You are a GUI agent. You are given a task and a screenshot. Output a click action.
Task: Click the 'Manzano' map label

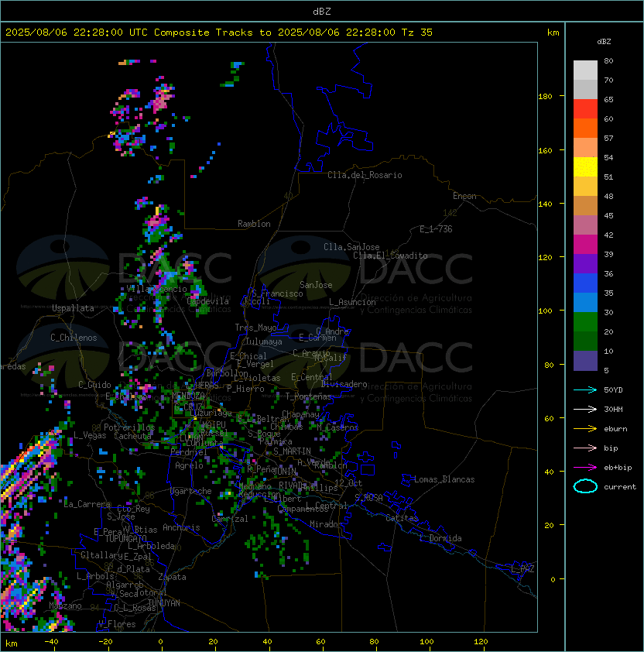(65, 606)
